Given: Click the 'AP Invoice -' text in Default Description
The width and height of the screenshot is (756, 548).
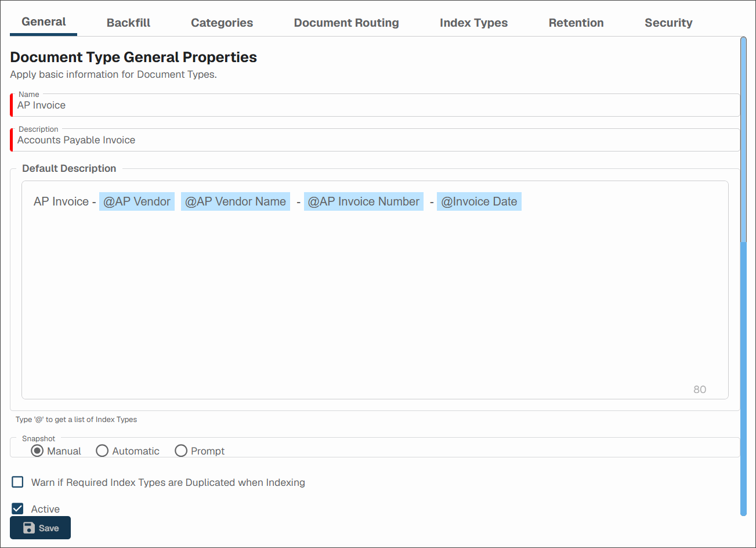Looking at the screenshot, I should point(64,201).
